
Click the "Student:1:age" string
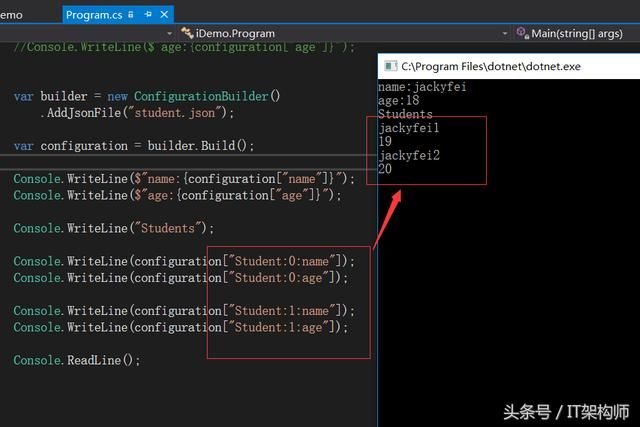click(278, 327)
